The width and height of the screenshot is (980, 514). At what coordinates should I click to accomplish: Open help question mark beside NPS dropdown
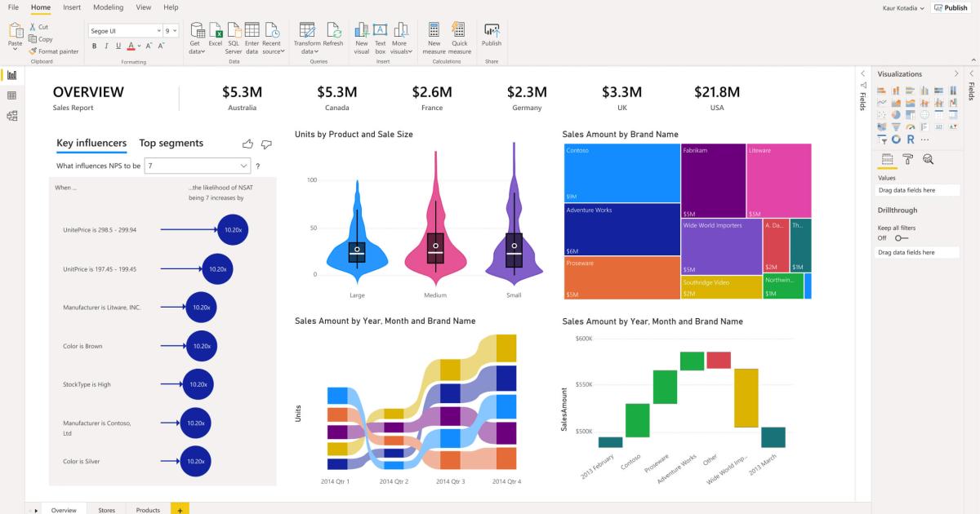(x=258, y=166)
